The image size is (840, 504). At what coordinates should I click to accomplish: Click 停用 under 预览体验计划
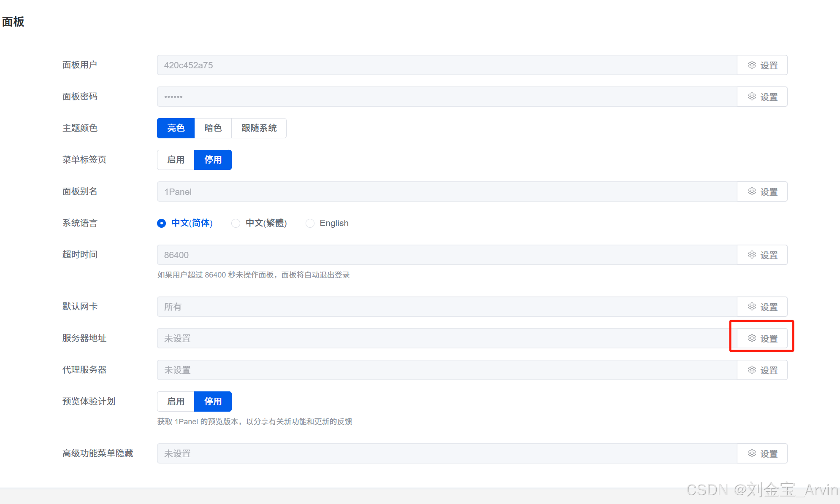point(213,402)
